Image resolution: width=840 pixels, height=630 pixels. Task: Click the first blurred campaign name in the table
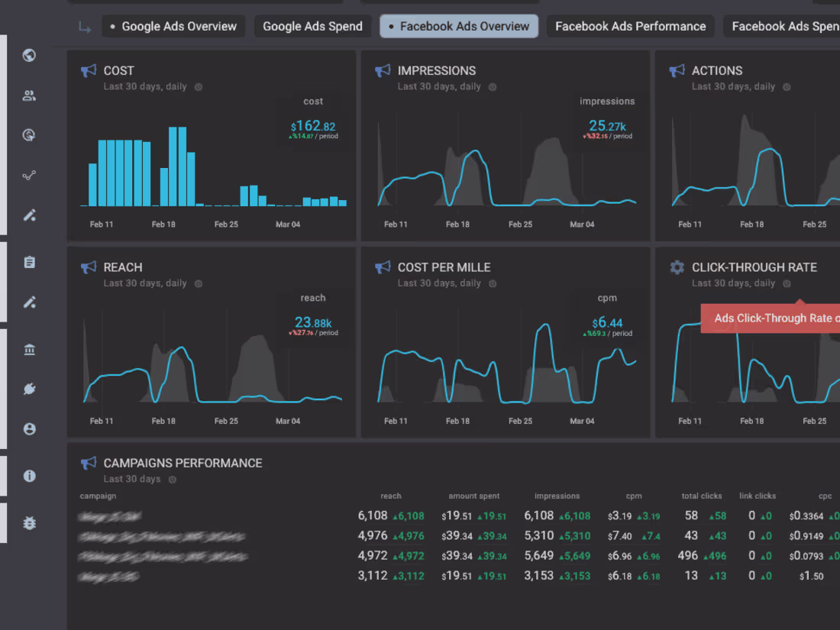(110, 516)
